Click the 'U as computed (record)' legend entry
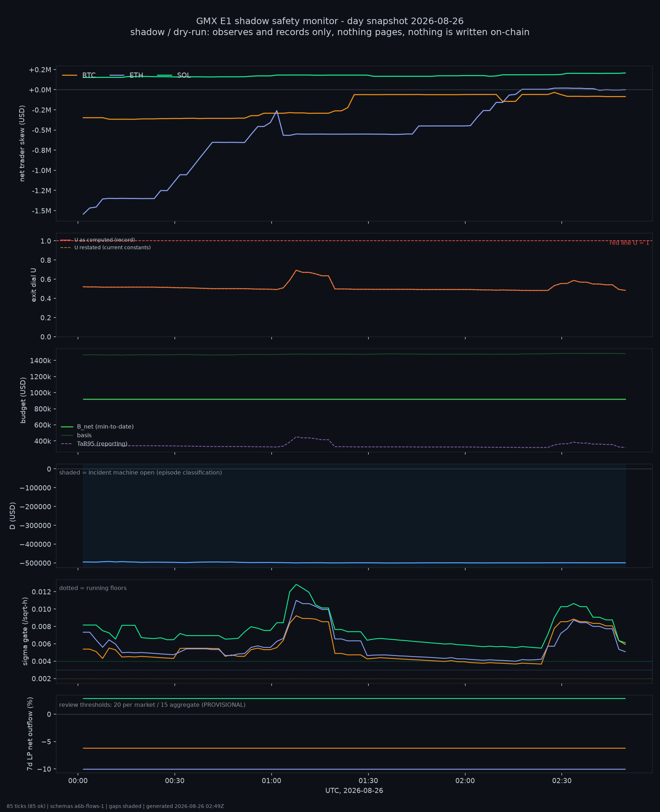 point(97,240)
